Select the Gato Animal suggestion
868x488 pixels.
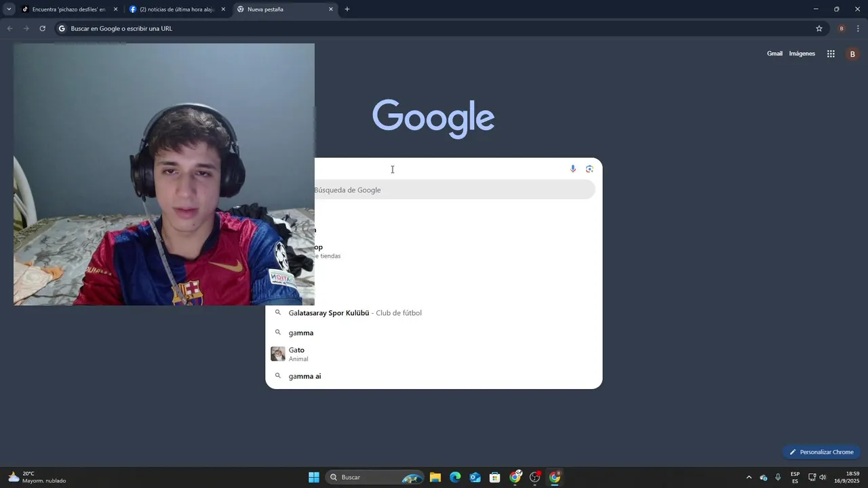(434, 354)
